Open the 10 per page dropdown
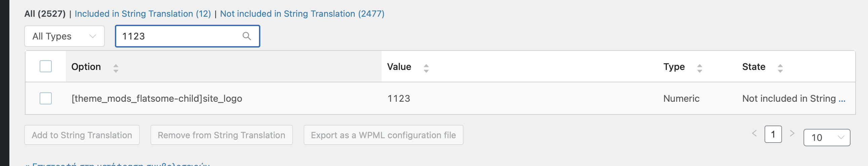 coord(827,138)
